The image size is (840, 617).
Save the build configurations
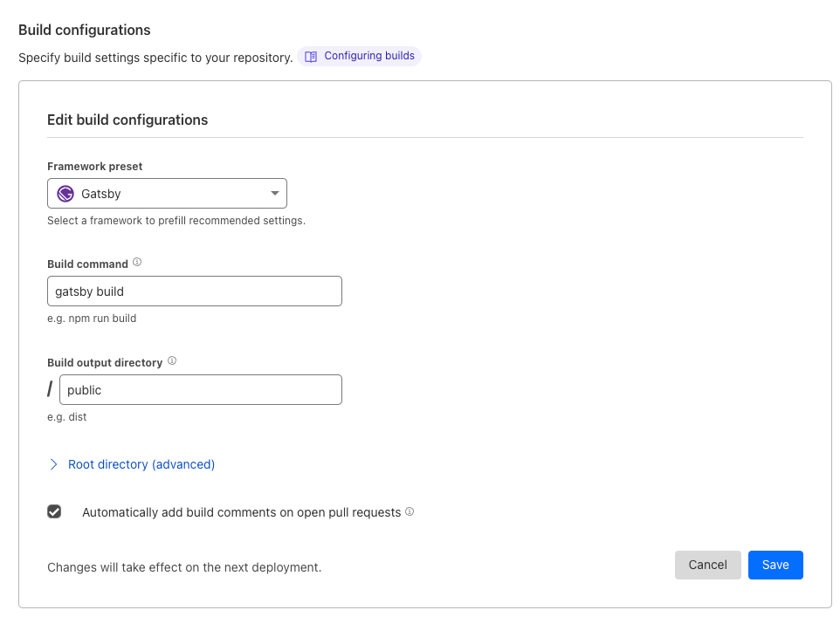(775, 565)
